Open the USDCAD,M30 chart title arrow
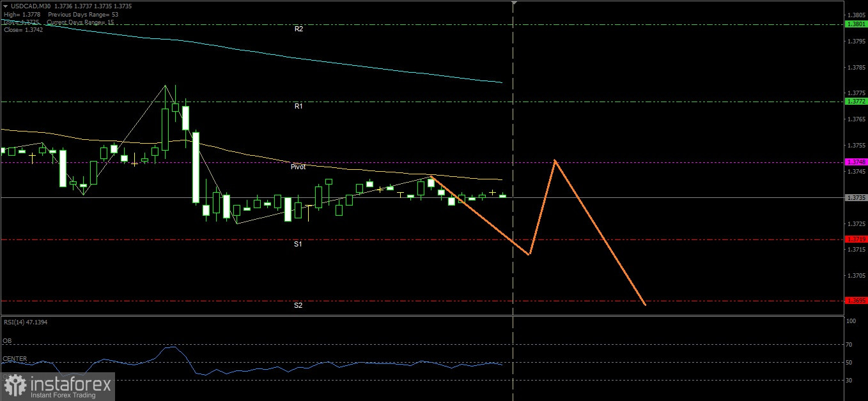Screen dimensions: 868x401 tap(6, 6)
